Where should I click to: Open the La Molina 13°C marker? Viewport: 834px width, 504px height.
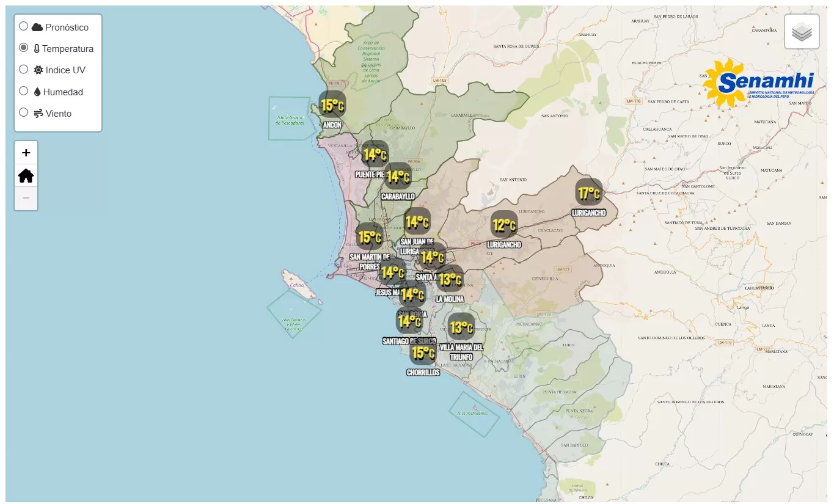[x=450, y=279]
